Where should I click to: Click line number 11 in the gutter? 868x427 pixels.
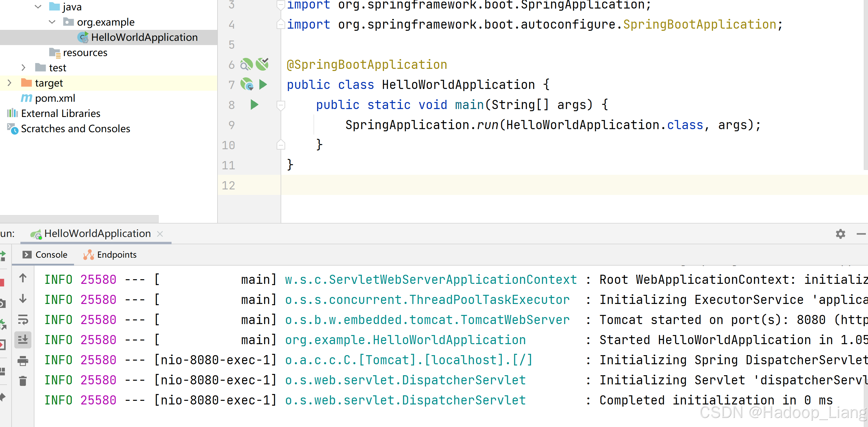229,165
